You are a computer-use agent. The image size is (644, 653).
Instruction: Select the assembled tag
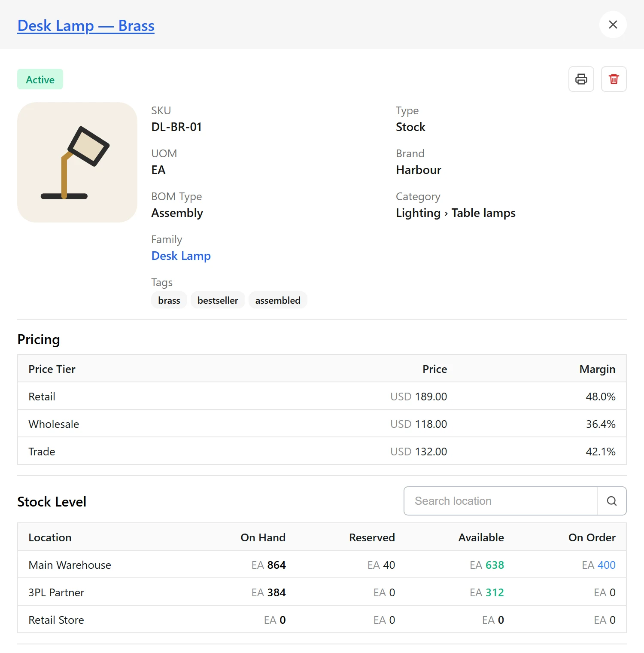click(278, 300)
